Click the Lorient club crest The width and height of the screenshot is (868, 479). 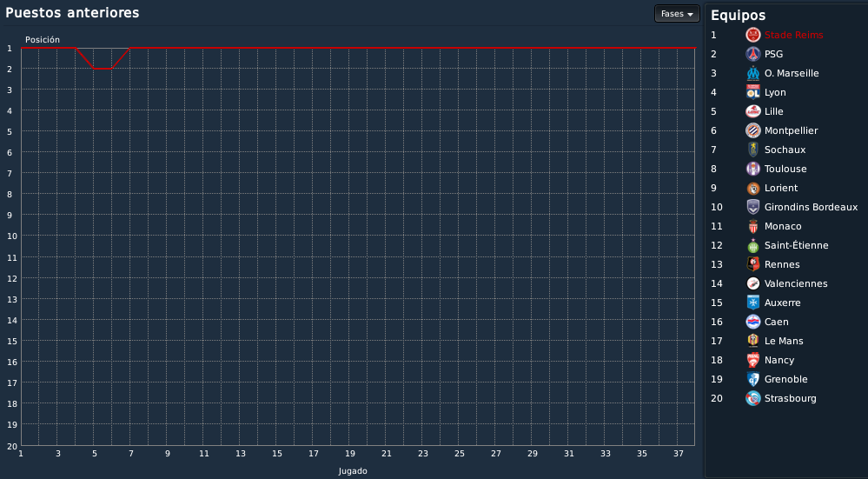pyautogui.click(x=752, y=189)
